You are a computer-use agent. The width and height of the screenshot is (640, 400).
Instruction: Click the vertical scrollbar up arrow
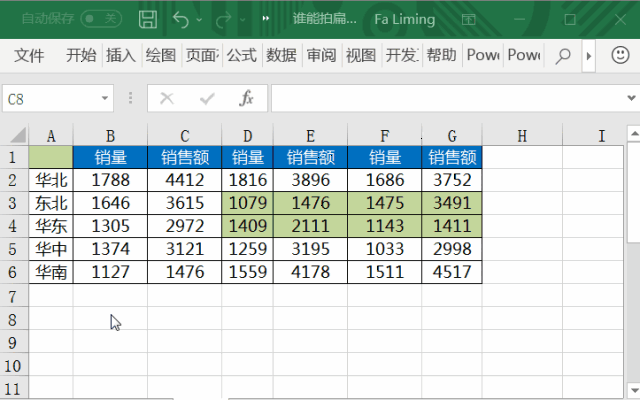click(634, 133)
